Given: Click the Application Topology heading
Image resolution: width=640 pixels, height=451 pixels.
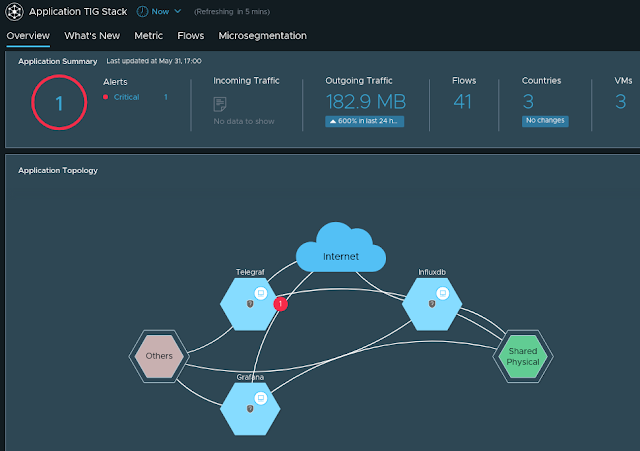Looking at the screenshot, I should tap(58, 171).
